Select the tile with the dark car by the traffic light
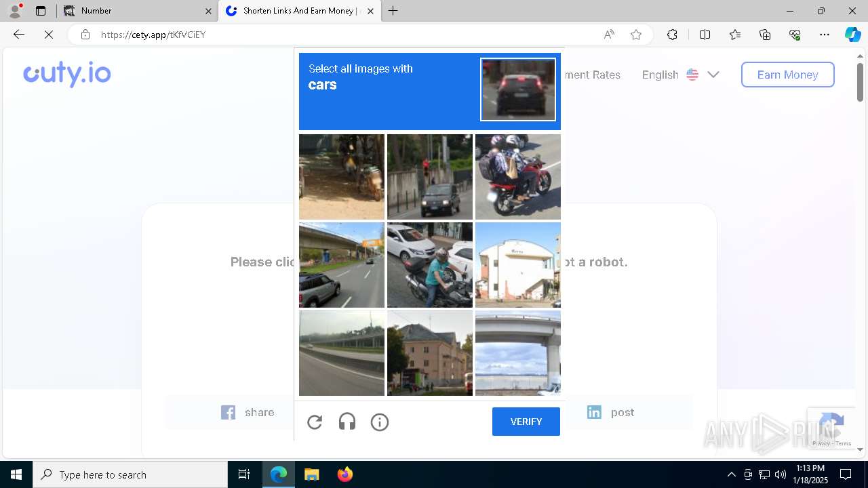868x488 pixels. pos(430,177)
